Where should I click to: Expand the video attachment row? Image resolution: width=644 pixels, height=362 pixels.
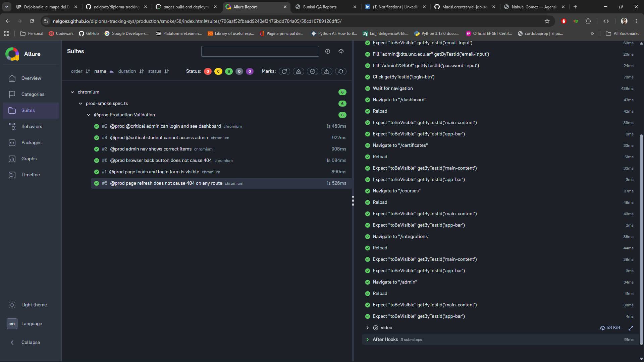pyautogui.click(x=367, y=328)
